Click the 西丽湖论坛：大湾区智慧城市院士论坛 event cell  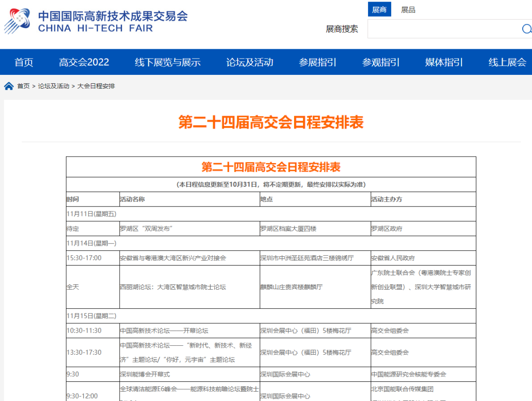click(x=189, y=287)
